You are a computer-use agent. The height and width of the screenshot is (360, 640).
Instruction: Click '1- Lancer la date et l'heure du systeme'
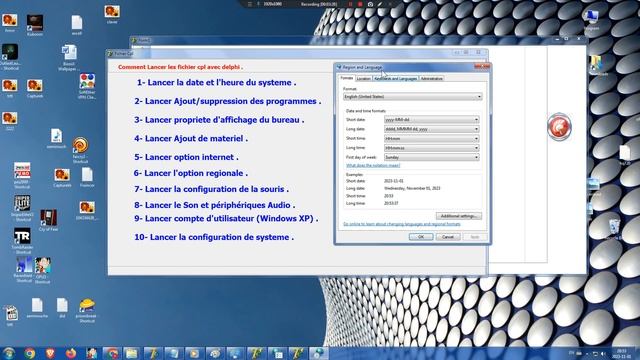click(x=216, y=82)
